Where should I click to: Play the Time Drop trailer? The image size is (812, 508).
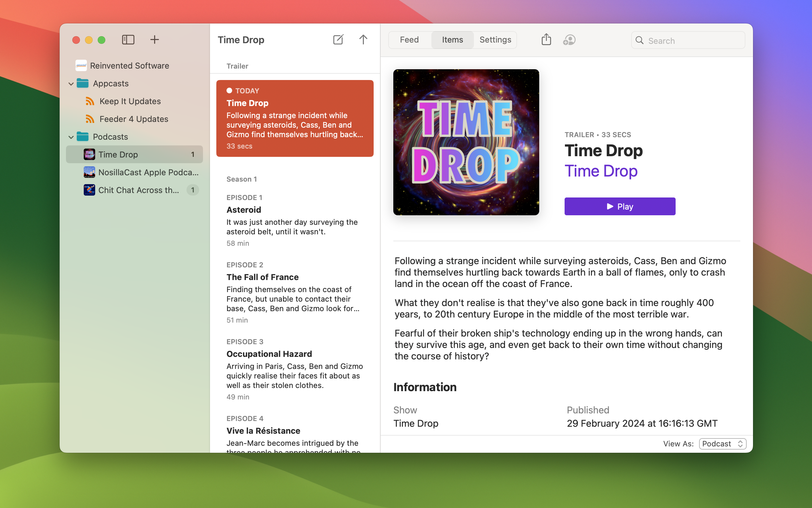pyautogui.click(x=620, y=206)
